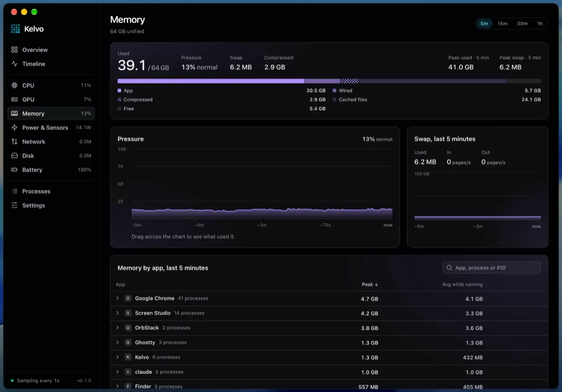Viewport: 562px width, 392px height.
Task: Select the CPU chip icon
Action: coord(15,85)
